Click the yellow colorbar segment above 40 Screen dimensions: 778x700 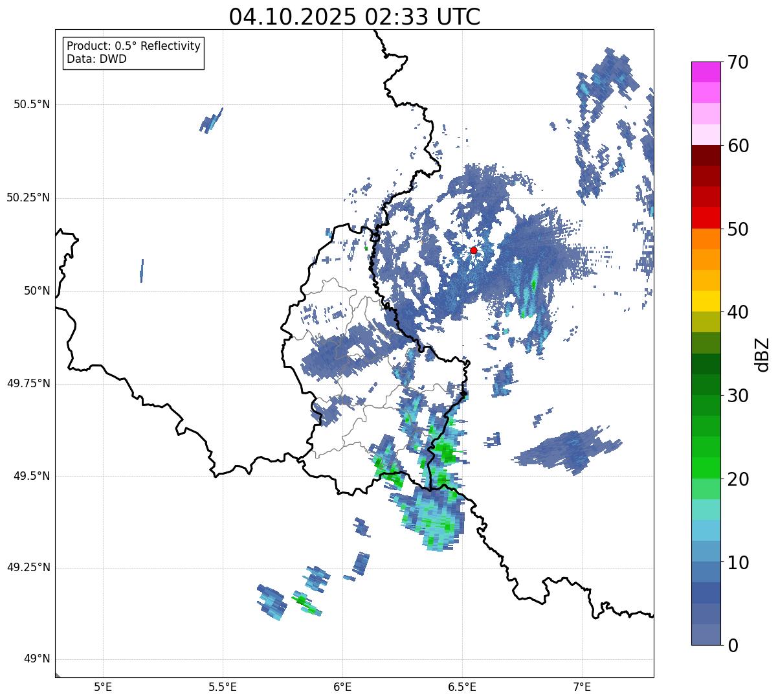706,301
